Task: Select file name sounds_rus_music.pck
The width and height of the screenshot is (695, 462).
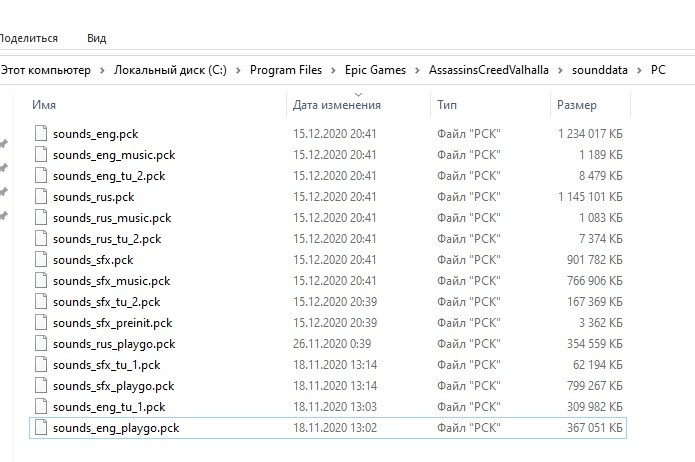Action: click(x=112, y=218)
